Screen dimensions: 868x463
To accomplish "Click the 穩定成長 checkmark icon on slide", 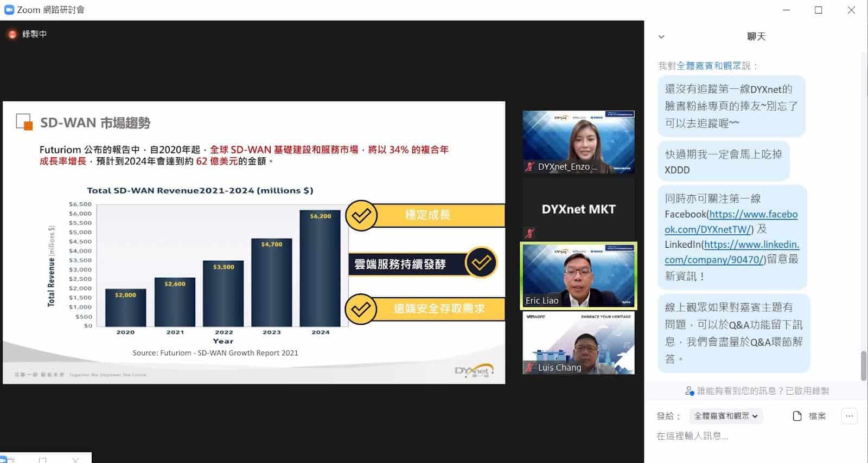I will (361, 215).
